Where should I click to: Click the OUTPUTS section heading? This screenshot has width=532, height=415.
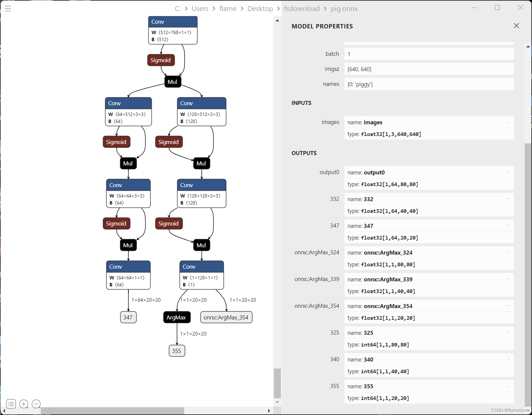pyautogui.click(x=304, y=153)
